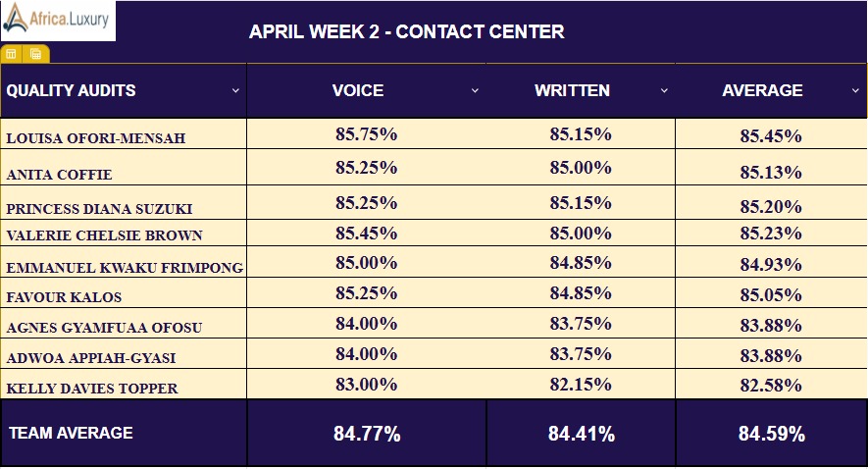This screenshot has height=469, width=868.
Task: Select Kelly Davies Topper's average score
Action: [x=771, y=386]
